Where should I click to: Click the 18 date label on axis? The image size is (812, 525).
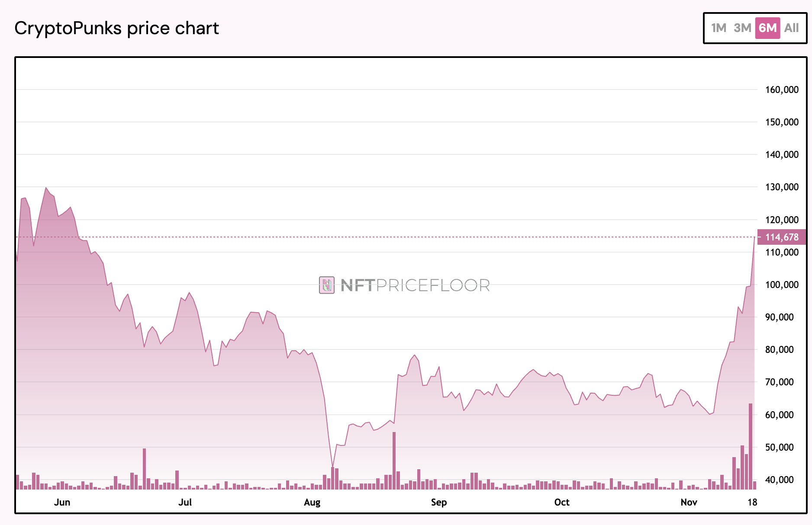click(752, 502)
